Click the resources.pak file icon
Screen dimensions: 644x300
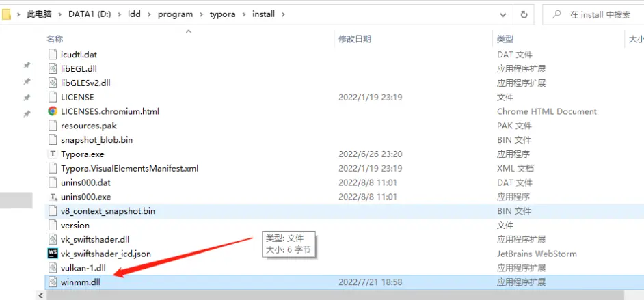(52, 126)
